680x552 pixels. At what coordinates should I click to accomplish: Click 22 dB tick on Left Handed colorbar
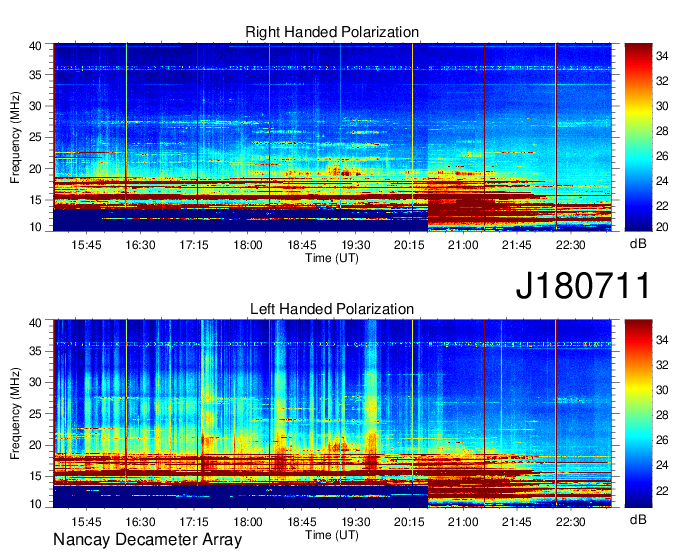coord(662,490)
